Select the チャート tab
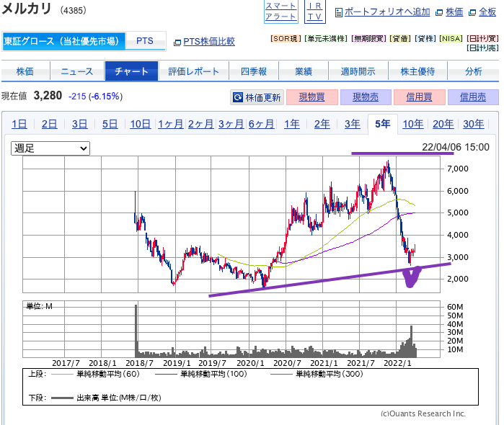504x425 pixels. pyautogui.click(x=131, y=71)
